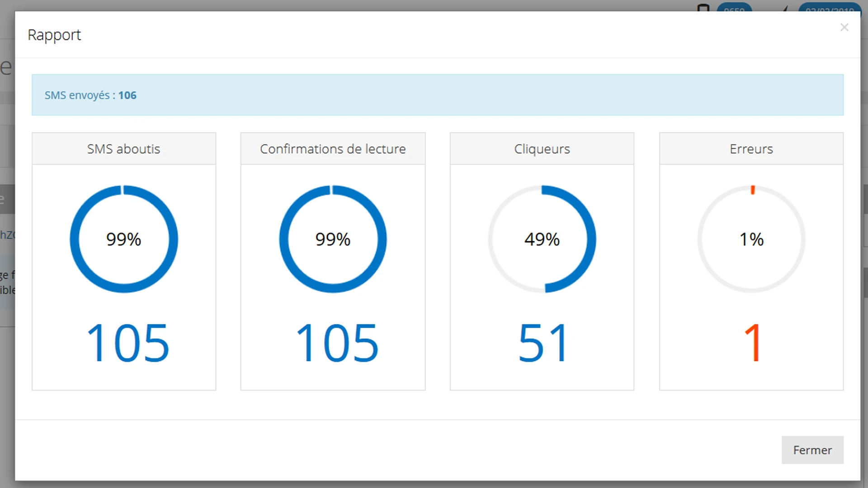Click the 51 clickers count
This screenshot has height=488, width=868.
(542, 343)
